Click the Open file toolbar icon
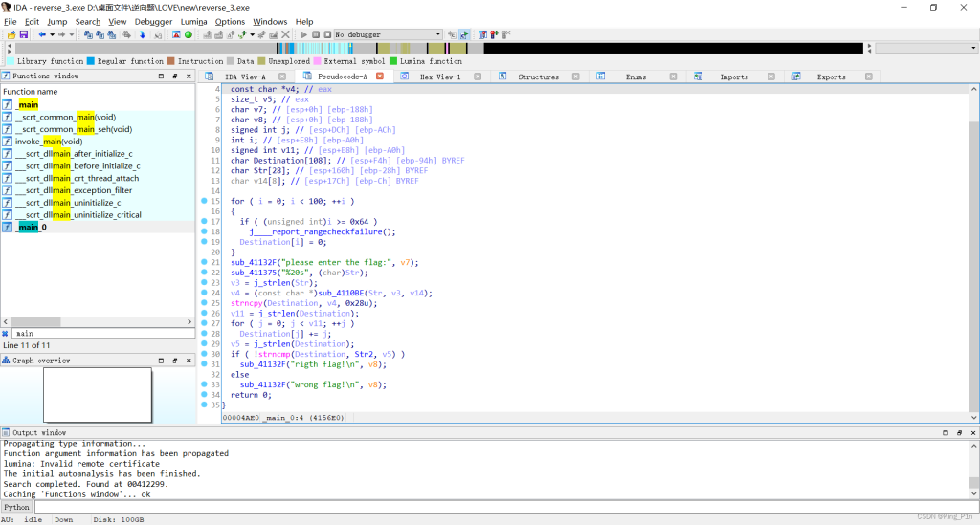 pyautogui.click(x=11, y=35)
